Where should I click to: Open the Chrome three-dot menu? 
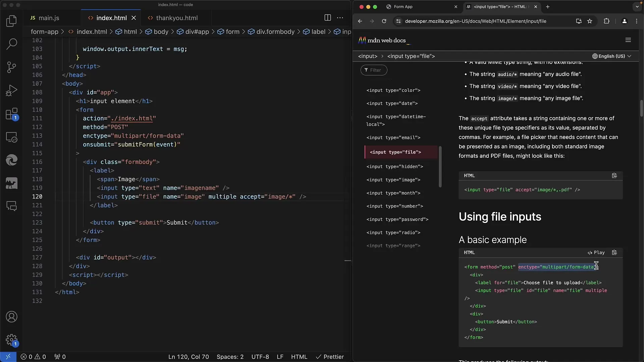click(x=637, y=21)
